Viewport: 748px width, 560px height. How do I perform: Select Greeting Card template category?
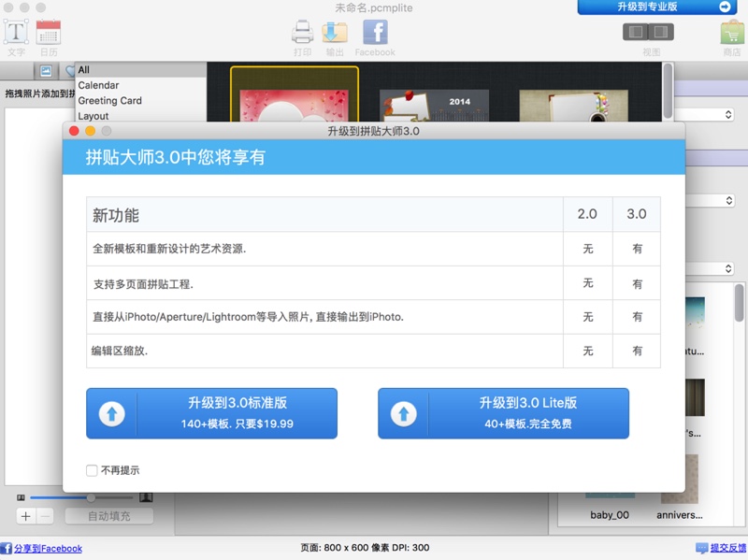[141, 101]
